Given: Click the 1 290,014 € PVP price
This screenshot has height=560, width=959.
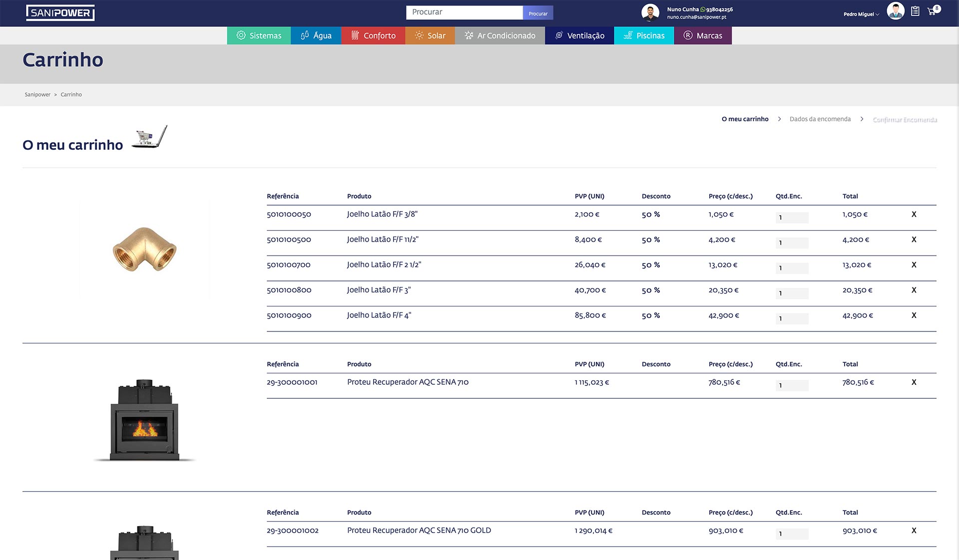Looking at the screenshot, I should 593,531.
